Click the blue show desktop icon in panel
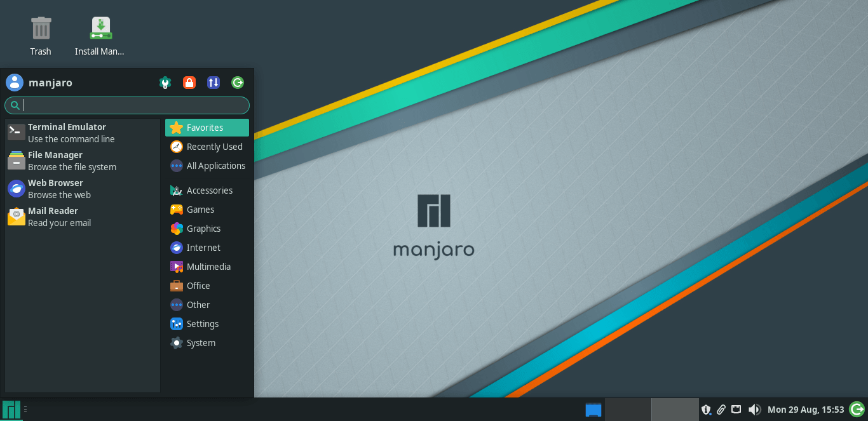Viewport: 868px width, 421px height. pos(593,410)
